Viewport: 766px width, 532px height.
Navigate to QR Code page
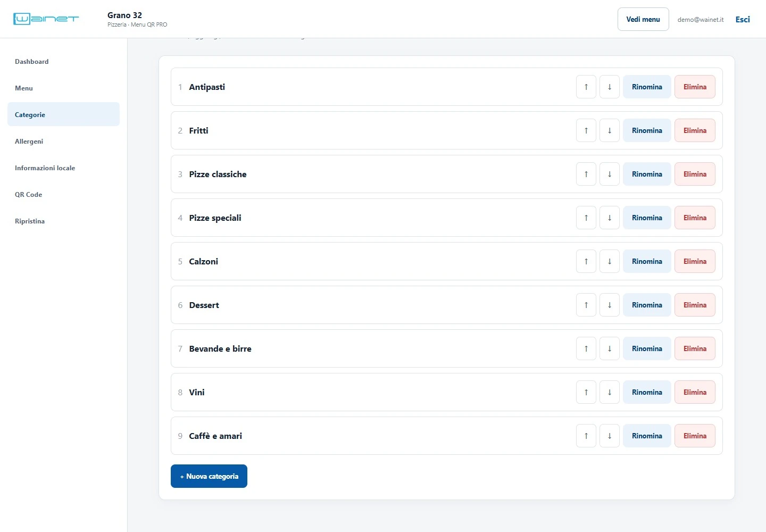pyautogui.click(x=63, y=194)
